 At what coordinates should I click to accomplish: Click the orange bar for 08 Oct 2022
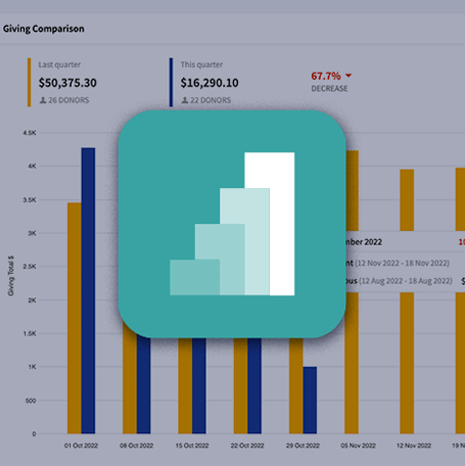(130, 377)
